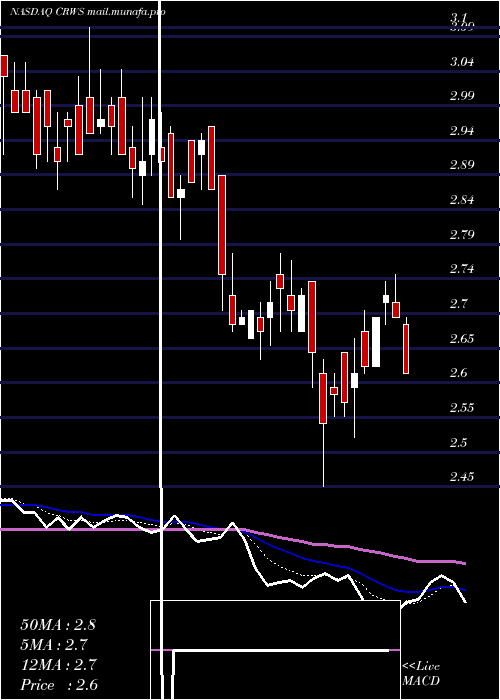The width and height of the screenshot is (500, 700).
Task: Click the 2.55 price axis label
Action: 462,408
